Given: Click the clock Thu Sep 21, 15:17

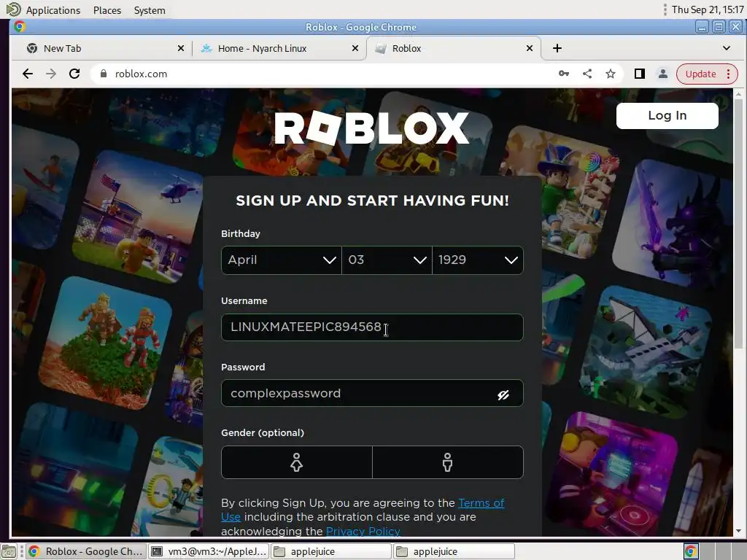Looking at the screenshot, I should point(708,9).
